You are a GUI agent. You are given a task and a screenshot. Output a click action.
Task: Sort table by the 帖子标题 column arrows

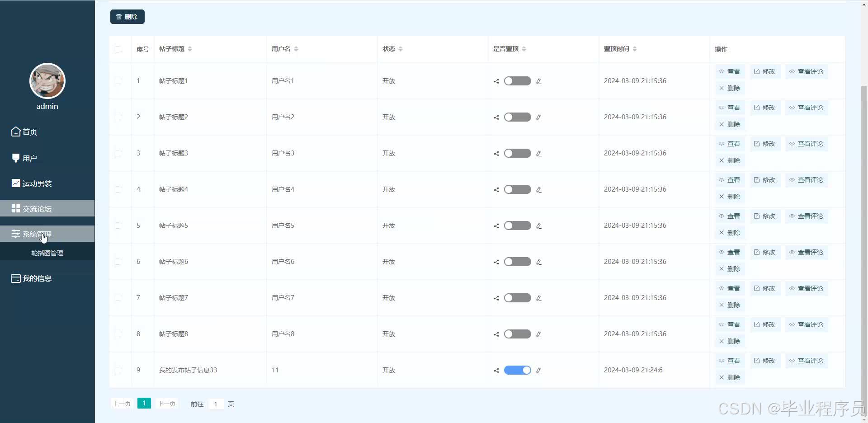pos(190,49)
